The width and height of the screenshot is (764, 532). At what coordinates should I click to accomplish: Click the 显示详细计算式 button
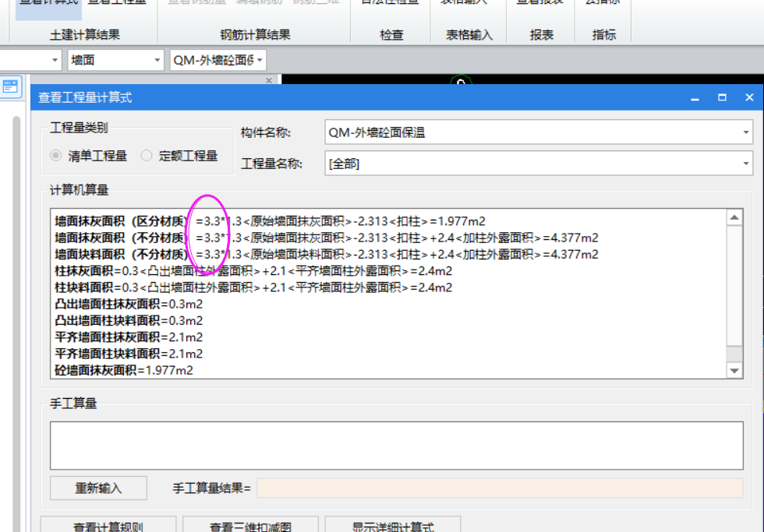393,526
